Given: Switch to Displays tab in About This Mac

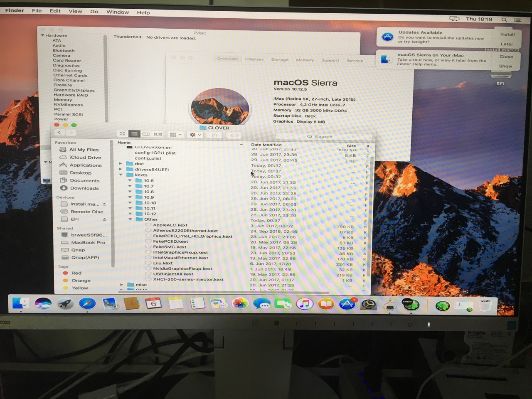Looking at the screenshot, I should [254, 59].
